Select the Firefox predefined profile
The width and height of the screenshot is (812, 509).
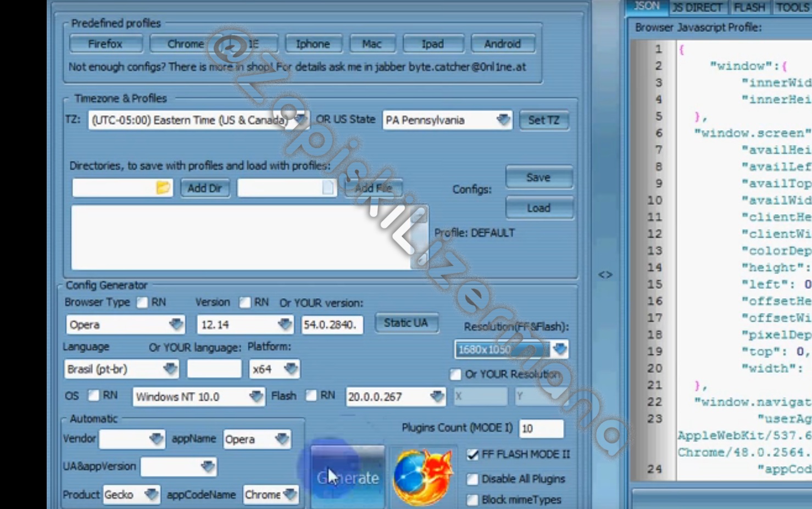point(105,44)
